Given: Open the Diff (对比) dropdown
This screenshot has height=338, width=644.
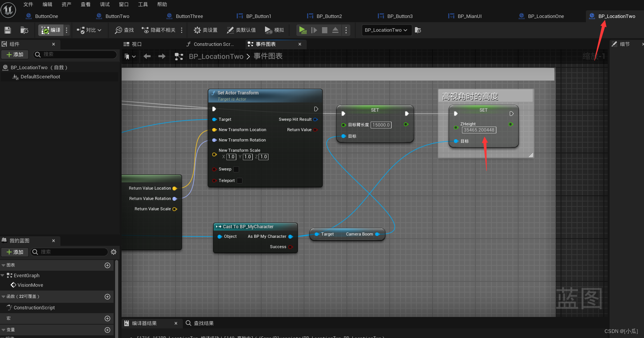Looking at the screenshot, I should point(89,30).
